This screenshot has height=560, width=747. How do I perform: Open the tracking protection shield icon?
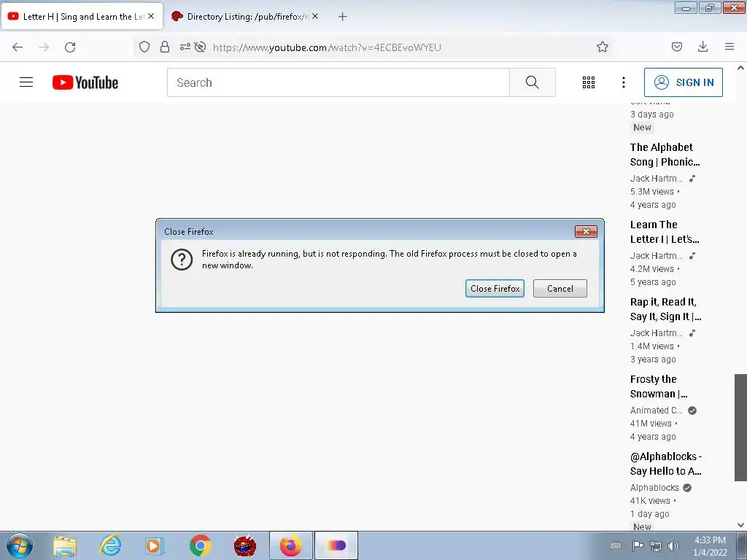tap(144, 47)
